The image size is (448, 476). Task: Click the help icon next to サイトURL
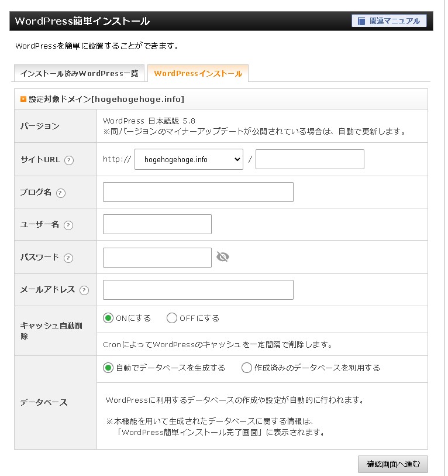click(69, 160)
